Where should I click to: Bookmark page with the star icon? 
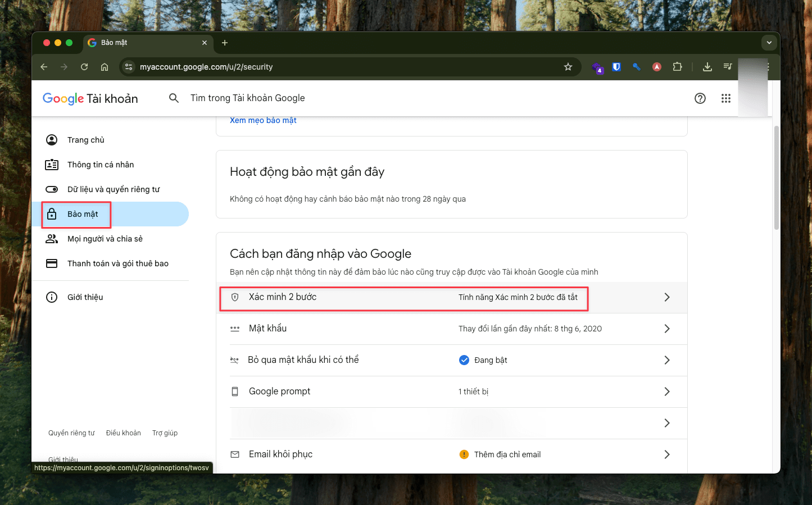[568, 67]
